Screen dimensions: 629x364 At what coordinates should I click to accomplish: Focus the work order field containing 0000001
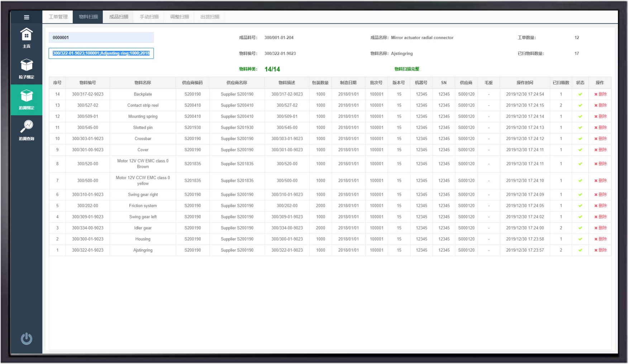[101, 38]
